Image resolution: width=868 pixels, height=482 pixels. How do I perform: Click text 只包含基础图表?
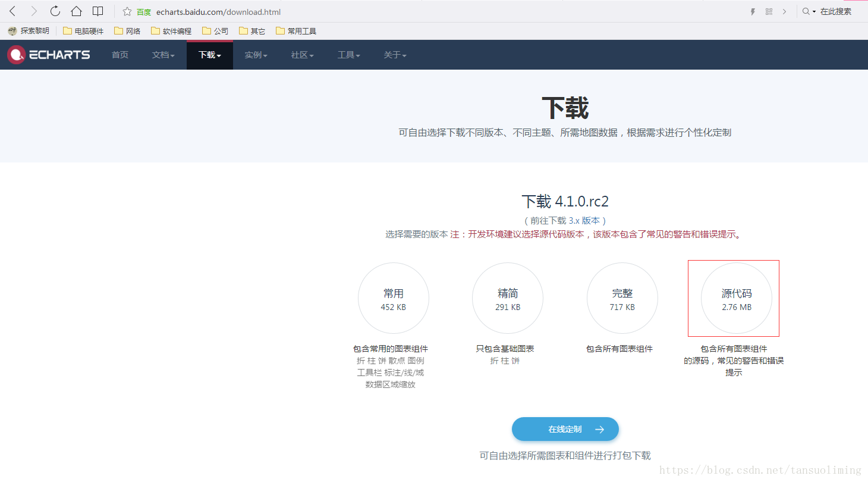(x=505, y=349)
